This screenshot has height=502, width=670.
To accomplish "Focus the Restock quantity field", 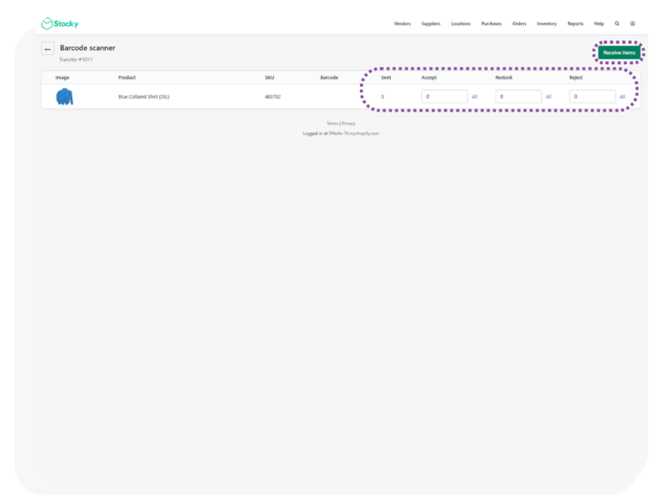I will pos(518,97).
